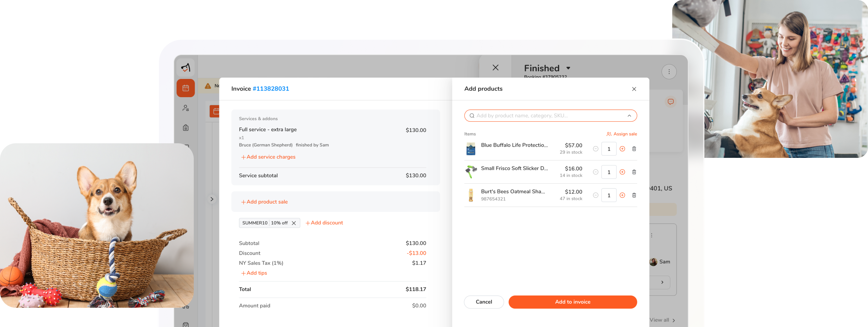Screen dimensions: 868x327
Task: Click the Cancel button
Action: 483,302
